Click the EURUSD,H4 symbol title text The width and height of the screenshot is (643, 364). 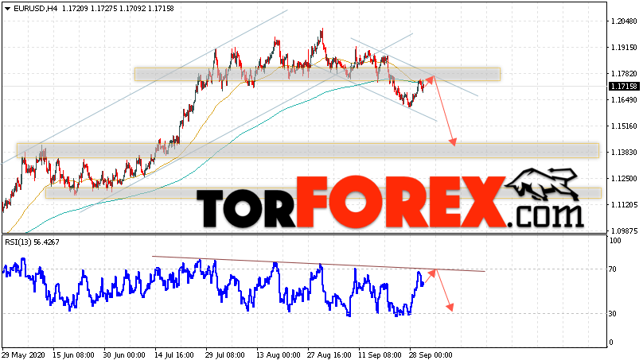click(x=36, y=9)
